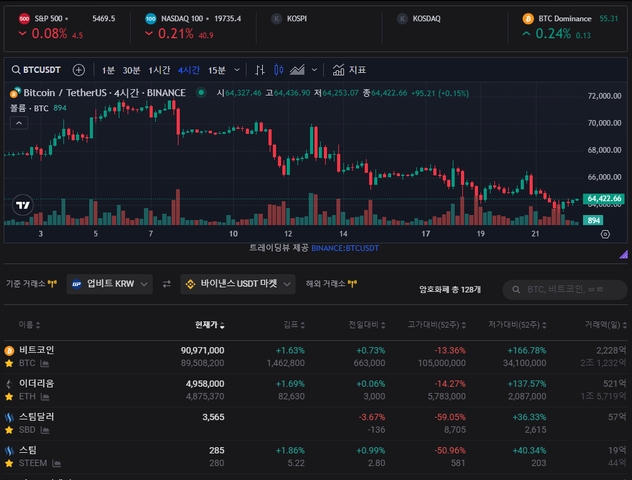Add a symbol to compare using plus icon
Screen dimensions: 632x480
pyautogui.click(x=79, y=70)
